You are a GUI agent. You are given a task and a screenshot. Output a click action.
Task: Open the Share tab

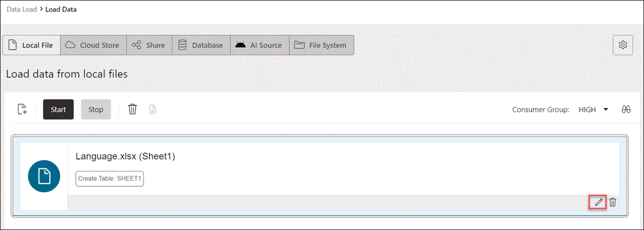pos(149,45)
